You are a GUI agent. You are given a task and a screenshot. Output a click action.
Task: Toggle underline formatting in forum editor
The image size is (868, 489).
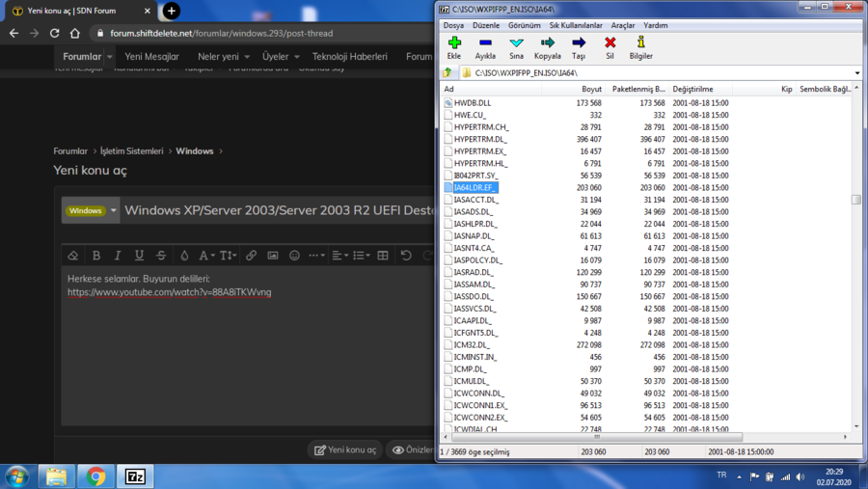(x=139, y=256)
